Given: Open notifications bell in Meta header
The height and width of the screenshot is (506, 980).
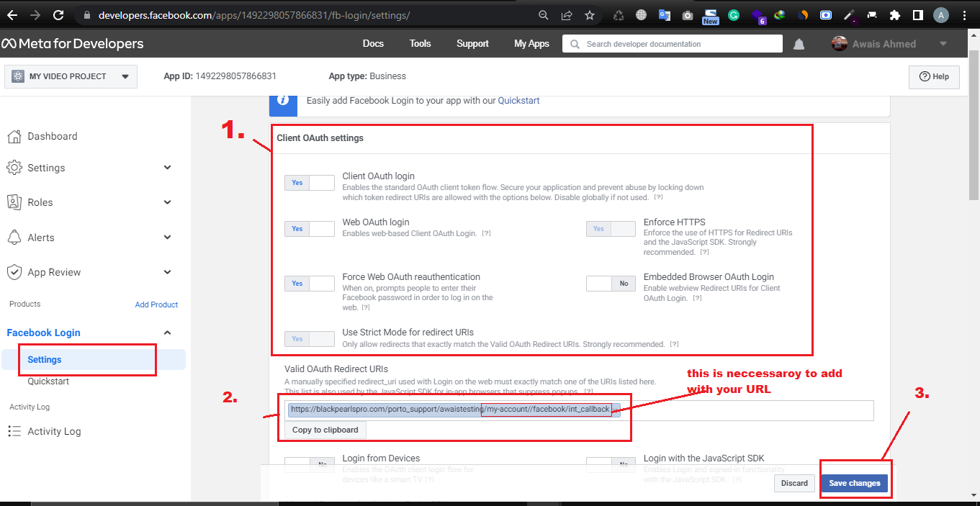Looking at the screenshot, I should coord(799,44).
